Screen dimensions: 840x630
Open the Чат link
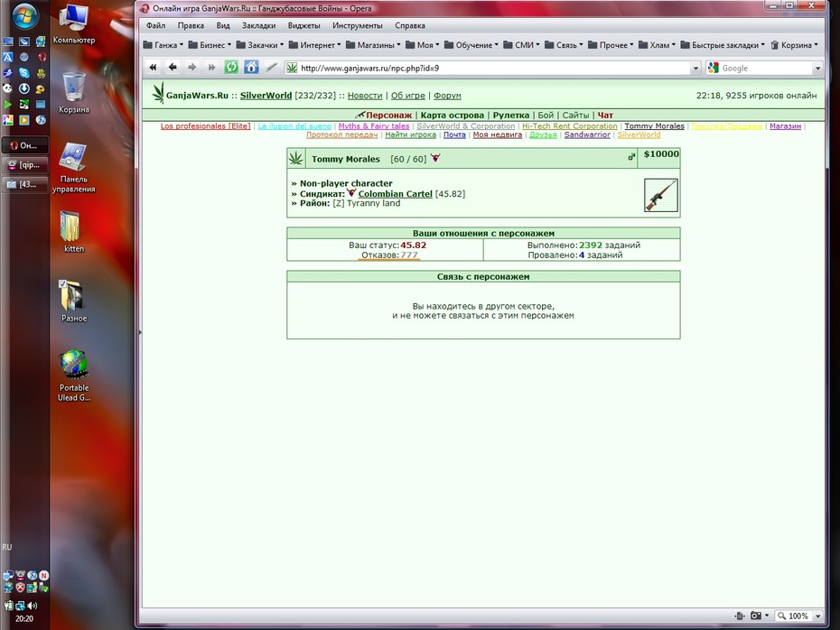pyautogui.click(x=605, y=116)
